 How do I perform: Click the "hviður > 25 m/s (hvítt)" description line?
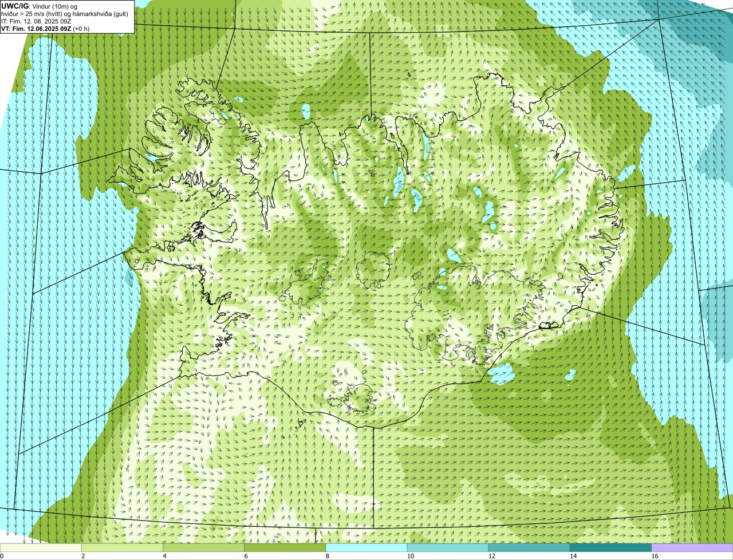click(65, 14)
